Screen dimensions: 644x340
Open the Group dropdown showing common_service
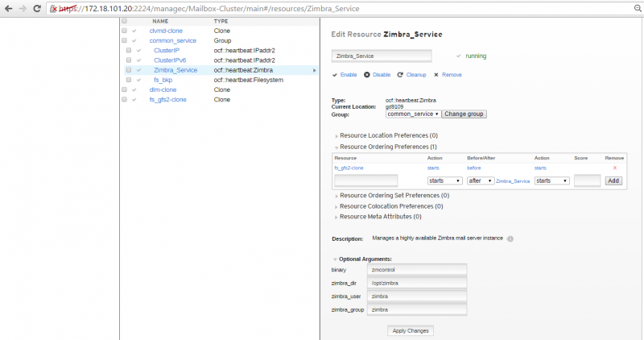[x=413, y=114]
